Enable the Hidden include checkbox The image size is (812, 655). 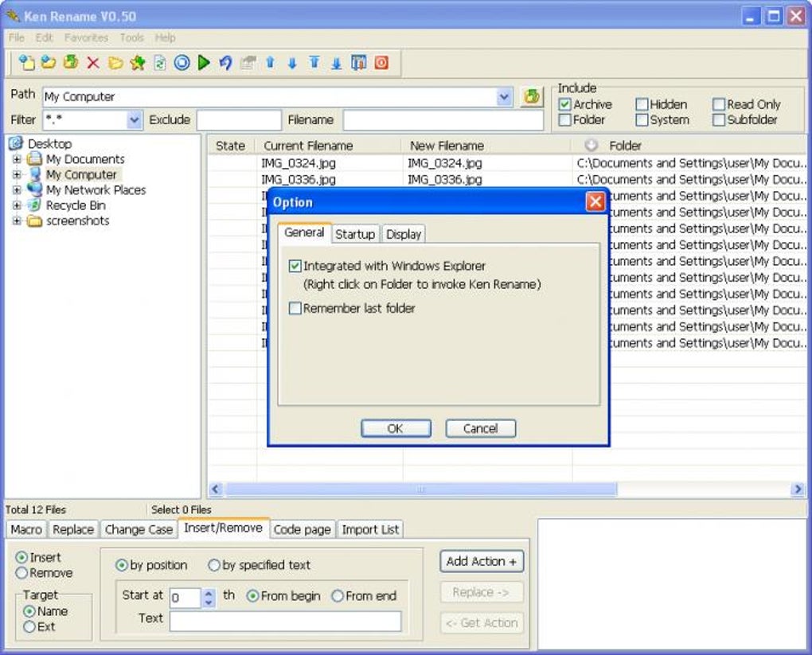click(x=642, y=104)
